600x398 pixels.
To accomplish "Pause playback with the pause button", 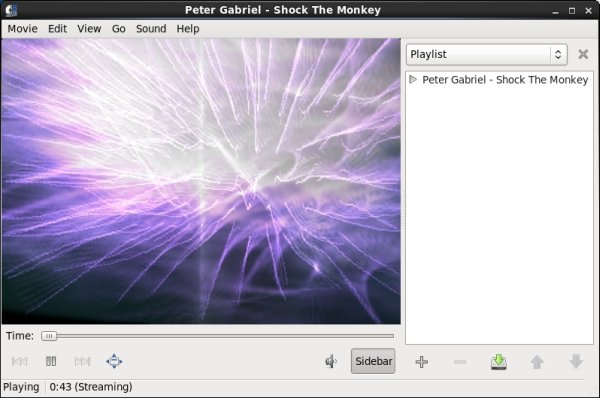I will [x=51, y=361].
